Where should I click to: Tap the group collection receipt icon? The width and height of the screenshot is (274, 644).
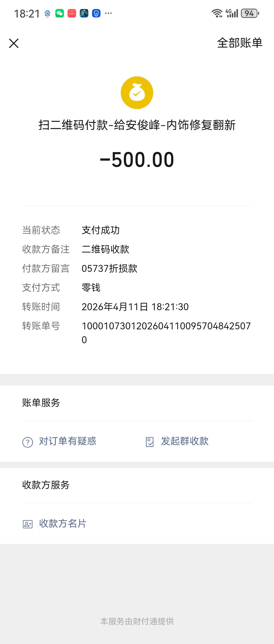tap(150, 442)
